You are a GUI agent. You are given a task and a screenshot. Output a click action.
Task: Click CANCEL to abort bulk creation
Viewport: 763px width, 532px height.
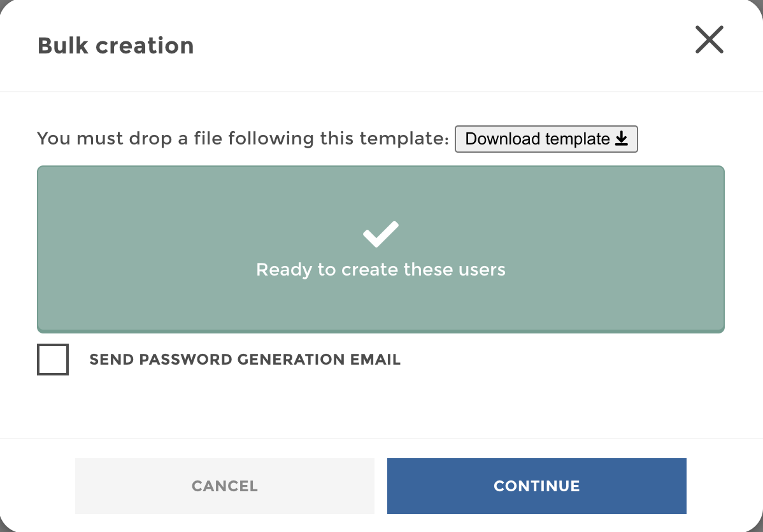coord(224,486)
